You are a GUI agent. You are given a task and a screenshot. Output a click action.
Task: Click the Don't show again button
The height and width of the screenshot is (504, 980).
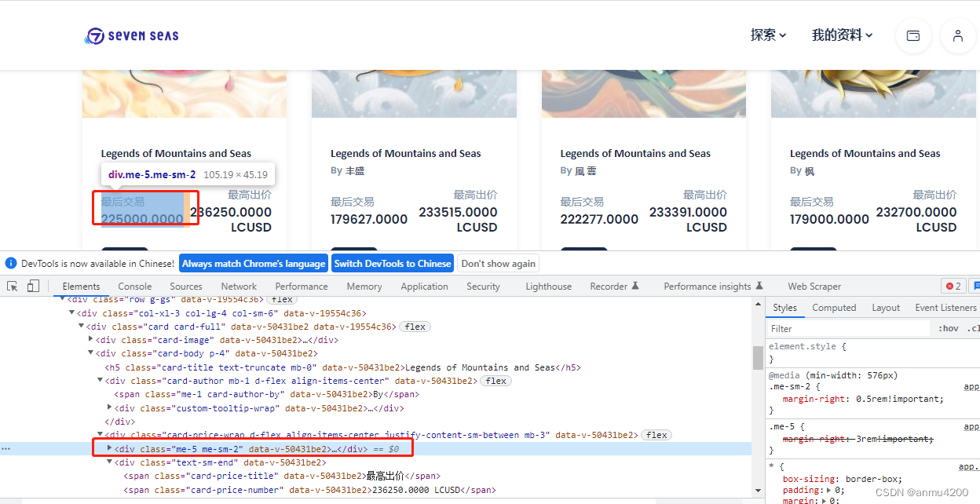tap(498, 264)
